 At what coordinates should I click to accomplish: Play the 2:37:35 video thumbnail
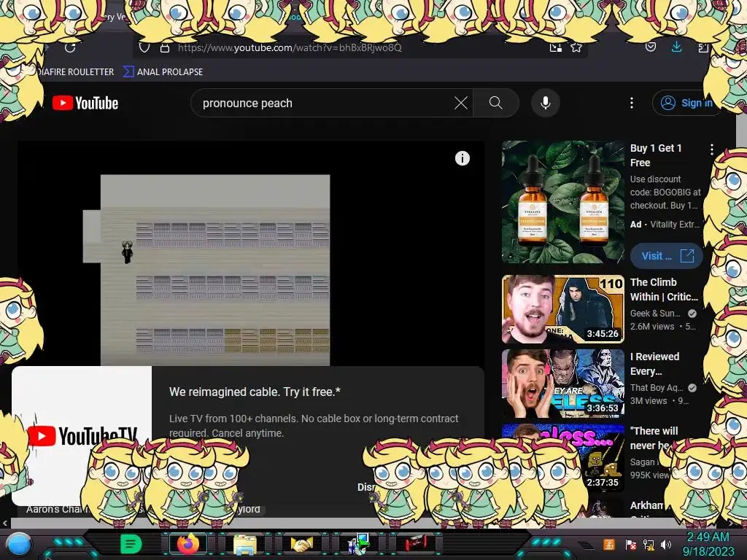click(562, 458)
